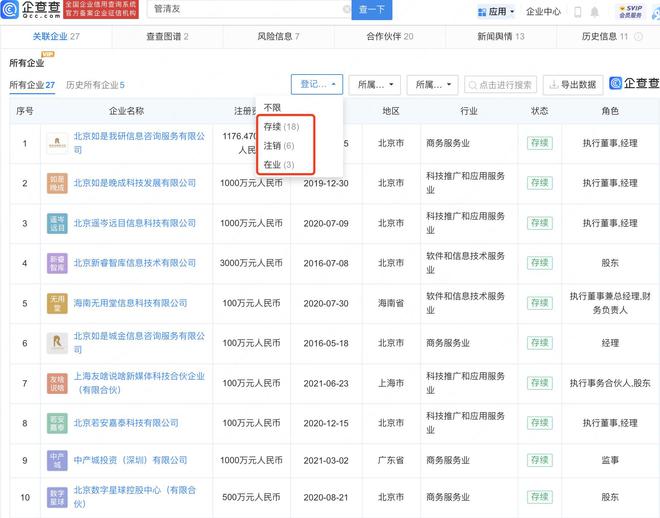Screen dimensions: 660x518
Task: Click the 北京如是我研 company logo
Action: pos(57,143)
